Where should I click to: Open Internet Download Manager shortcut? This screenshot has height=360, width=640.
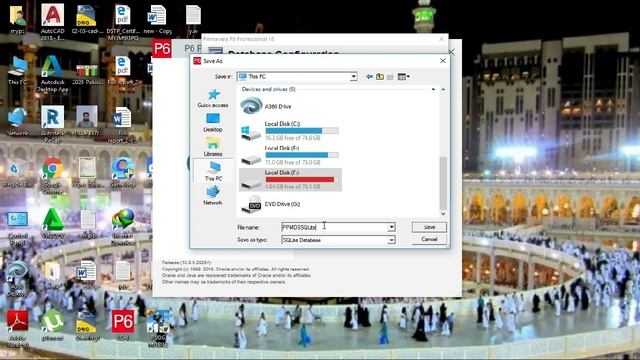tap(123, 226)
